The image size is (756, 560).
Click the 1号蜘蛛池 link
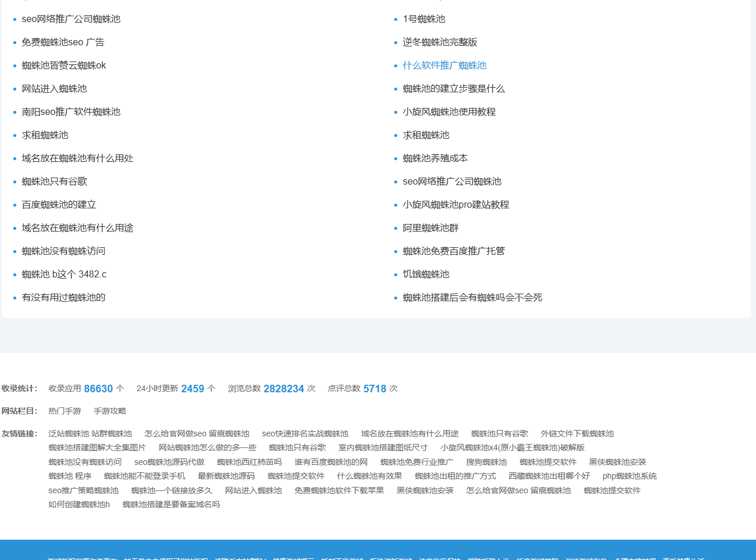[x=424, y=19]
